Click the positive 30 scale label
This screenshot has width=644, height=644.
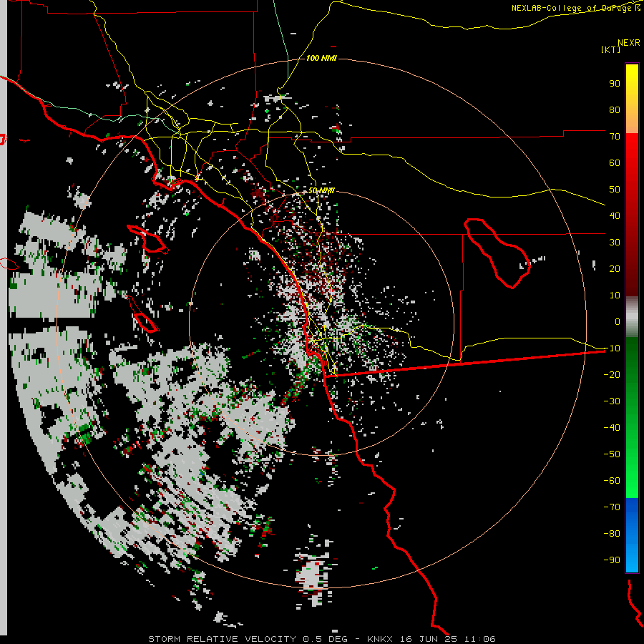(x=615, y=243)
